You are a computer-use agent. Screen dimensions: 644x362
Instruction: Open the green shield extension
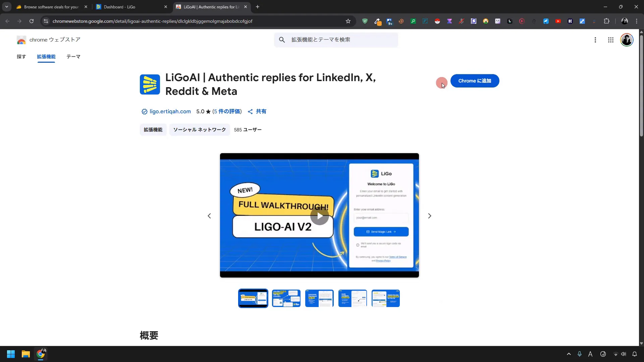pos(365,21)
